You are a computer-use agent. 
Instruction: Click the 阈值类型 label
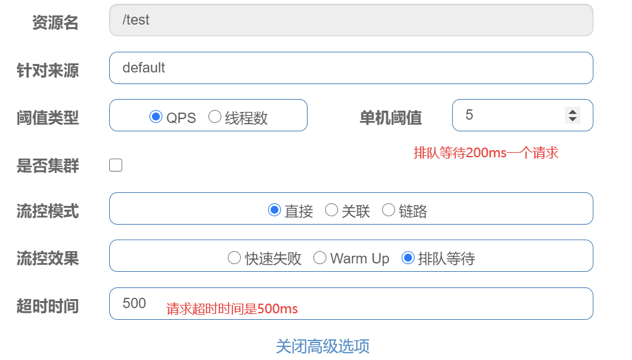(x=48, y=118)
